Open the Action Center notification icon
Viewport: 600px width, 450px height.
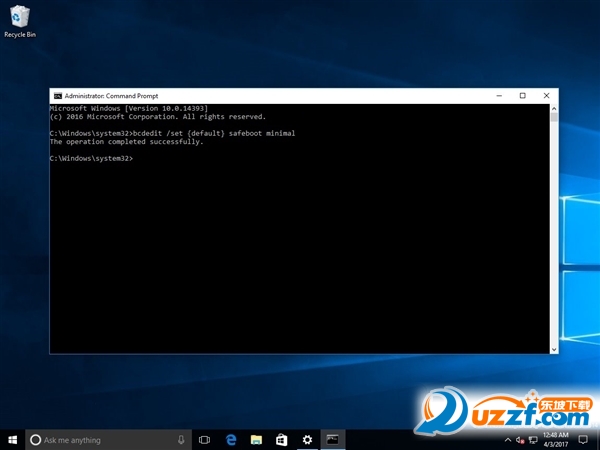[x=583, y=440]
